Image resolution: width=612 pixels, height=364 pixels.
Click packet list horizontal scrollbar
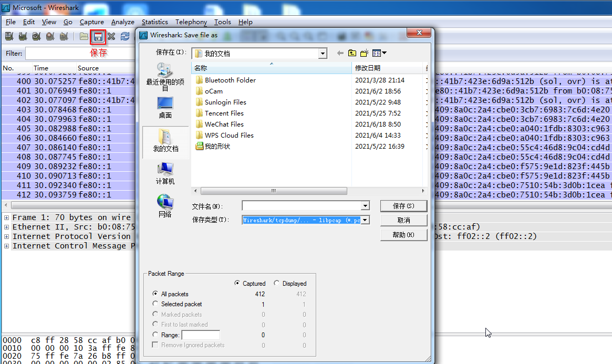click(73, 205)
